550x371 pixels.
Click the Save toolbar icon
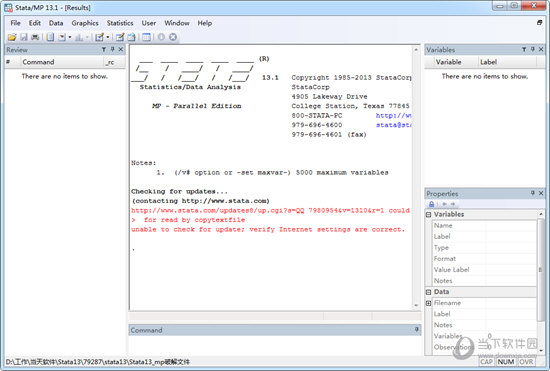(x=24, y=37)
